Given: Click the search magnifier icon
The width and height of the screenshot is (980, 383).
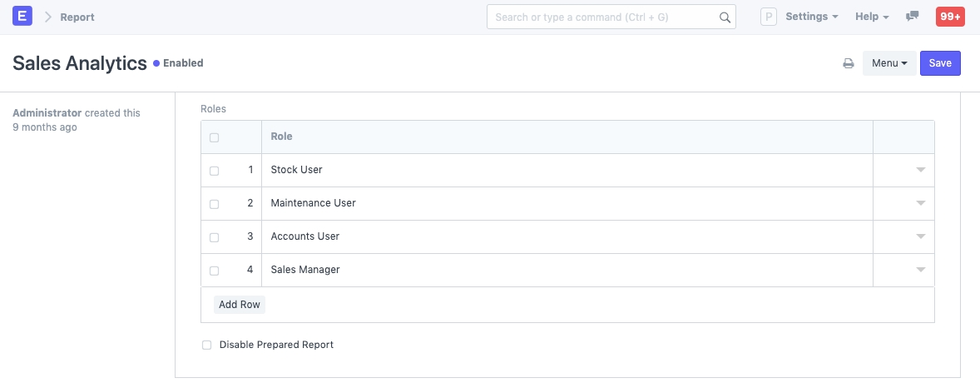Looking at the screenshot, I should click(x=725, y=17).
